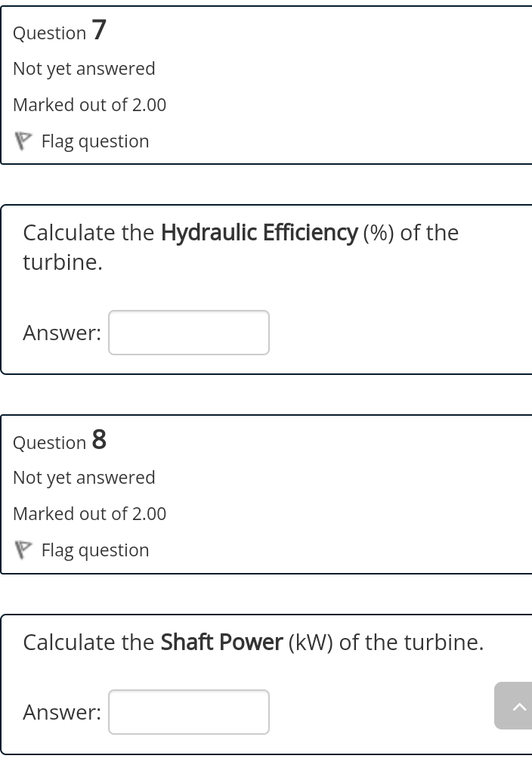The width and height of the screenshot is (532, 768).
Task: Focus the Hydraulic Efficiency answer input box
Action: point(189,333)
